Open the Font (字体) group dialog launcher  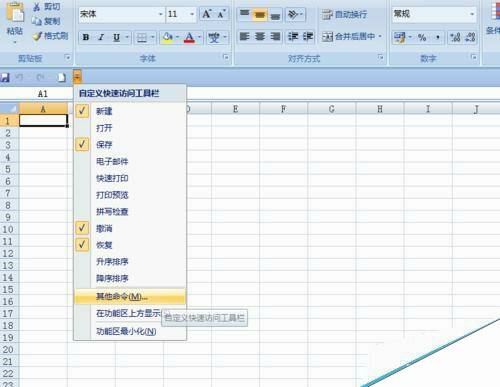point(226,58)
